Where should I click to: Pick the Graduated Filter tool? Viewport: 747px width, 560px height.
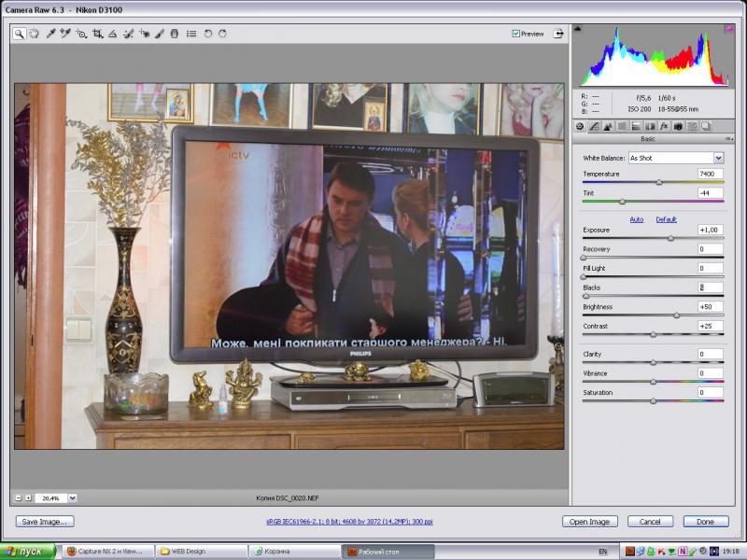175,34
